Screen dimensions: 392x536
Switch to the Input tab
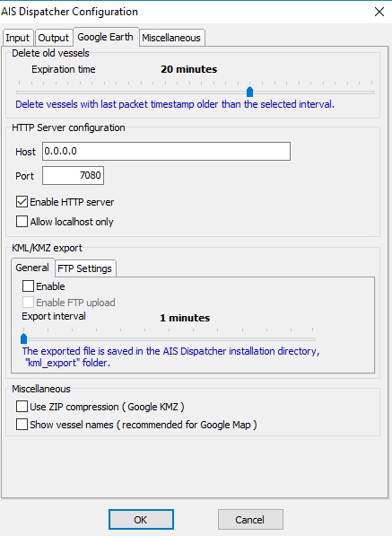coord(18,38)
